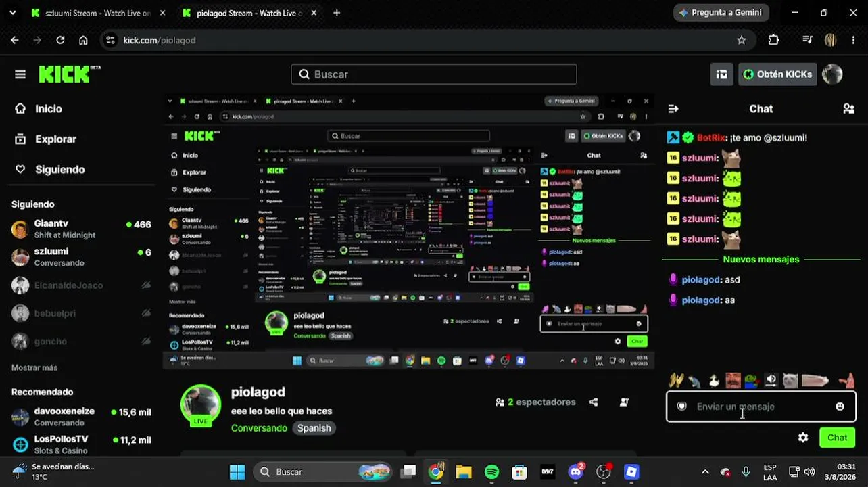Open the Kick inventory box icon
Screen dimensions: 868x487
[x=722, y=74]
